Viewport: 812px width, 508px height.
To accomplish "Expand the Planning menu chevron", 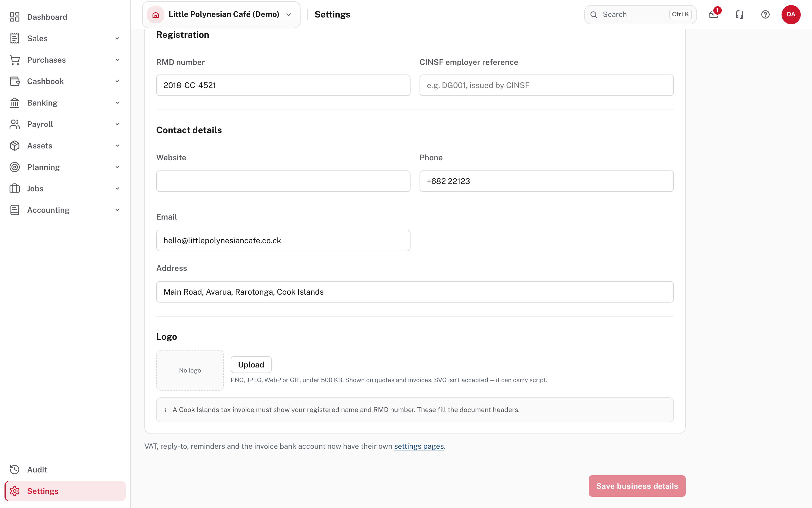I will 117,167.
